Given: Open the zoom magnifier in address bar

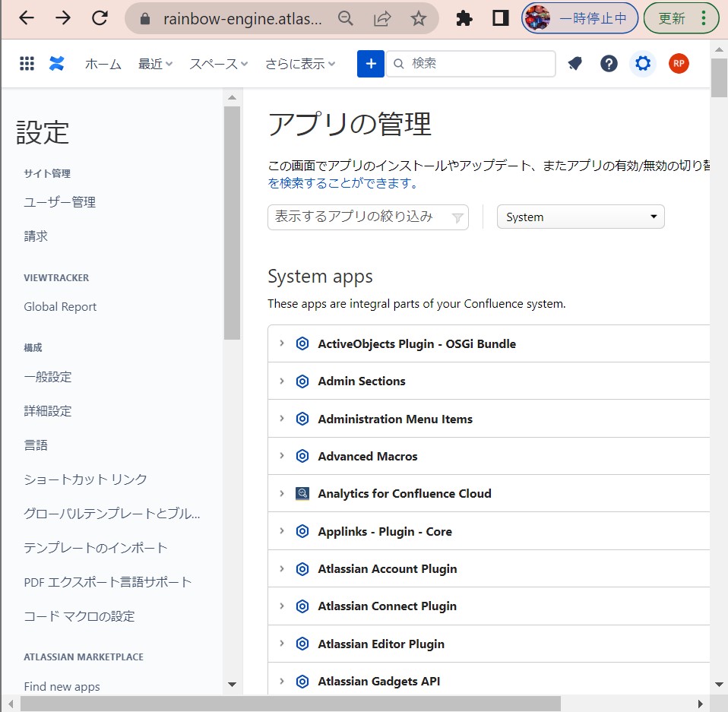Looking at the screenshot, I should 346,18.
